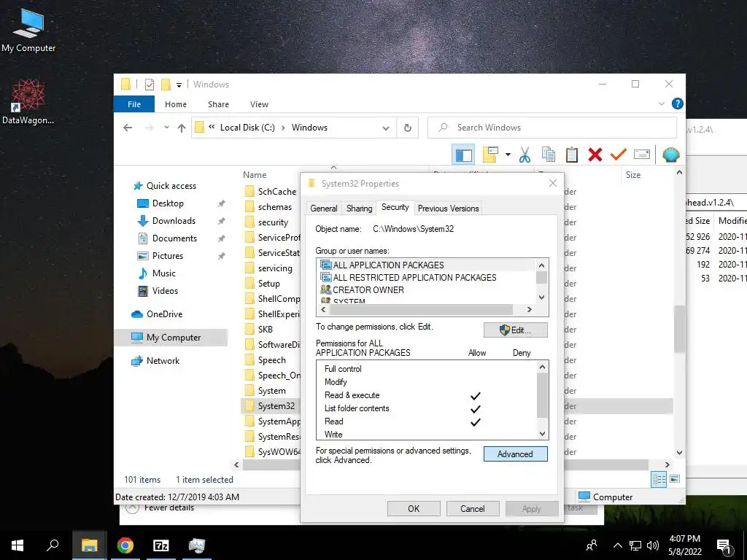Select the SchCache folder
The height and width of the screenshot is (560, 747).
pyautogui.click(x=276, y=192)
